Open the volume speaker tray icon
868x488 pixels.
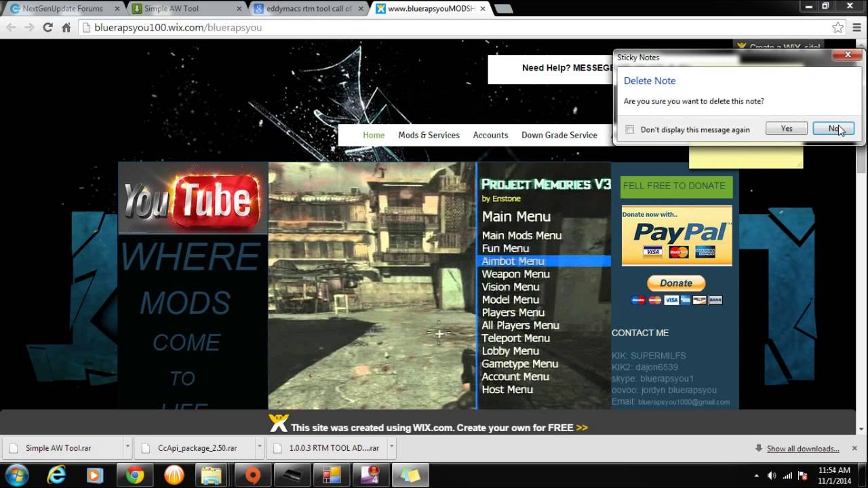pos(772,475)
